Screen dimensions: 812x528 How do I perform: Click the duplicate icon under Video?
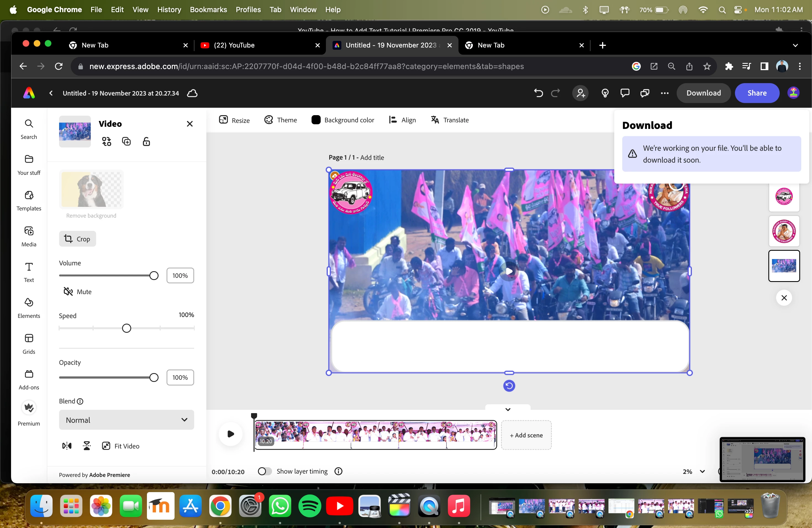tap(126, 142)
